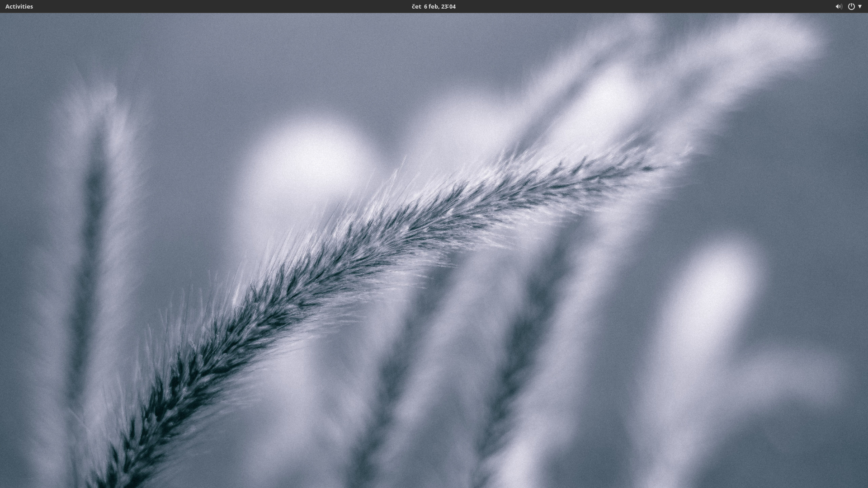Click the time 23:04 in top bar
Image resolution: width=868 pixels, height=488 pixels.
[448, 6]
